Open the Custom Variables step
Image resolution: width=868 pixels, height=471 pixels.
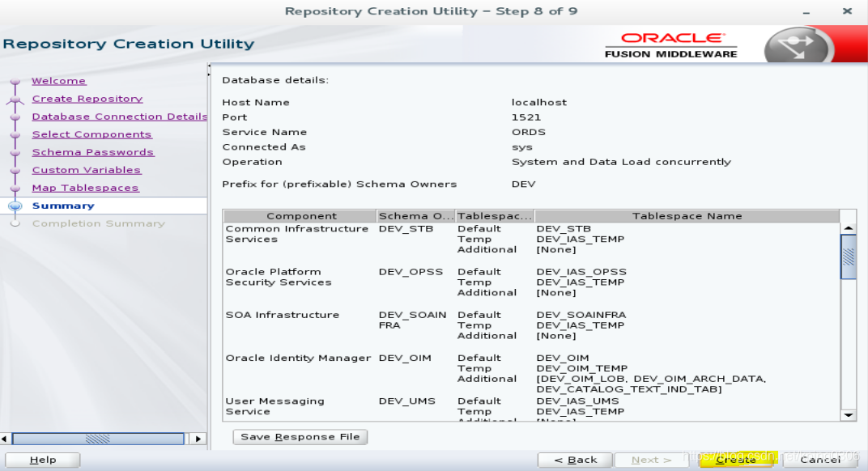[x=86, y=170]
